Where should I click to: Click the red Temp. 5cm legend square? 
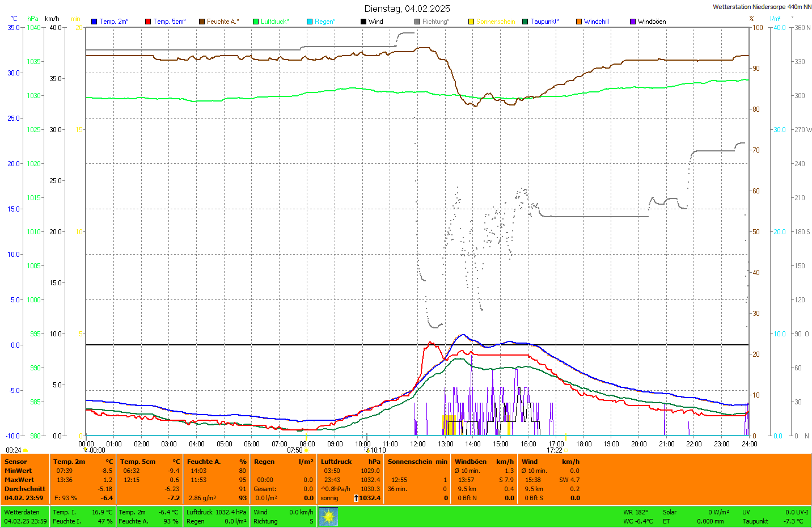tap(148, 22)
